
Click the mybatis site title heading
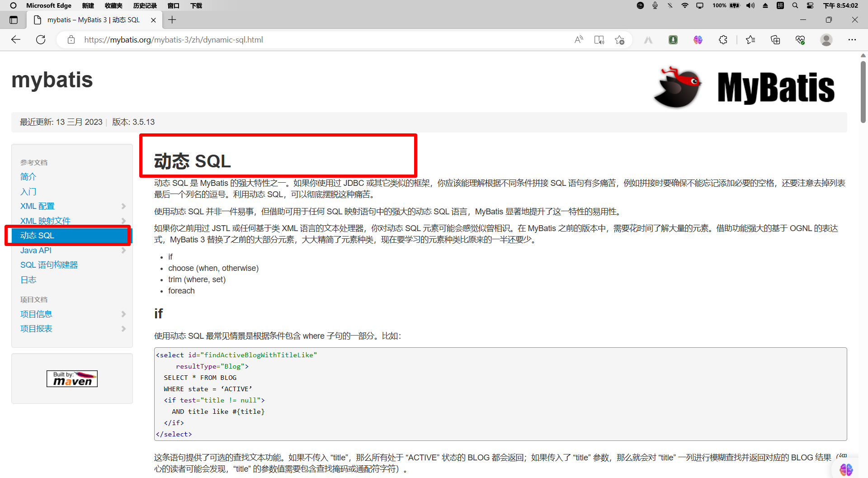(x=52, y=80)
